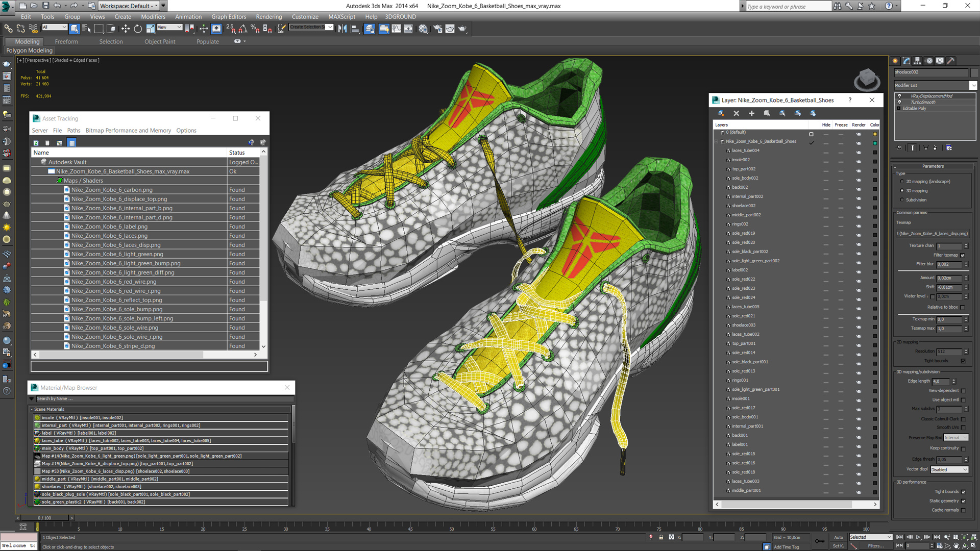This screenshot has height=551, width=980.
Task: Open the Modifier List dropdown
Action: pos(973,85)
